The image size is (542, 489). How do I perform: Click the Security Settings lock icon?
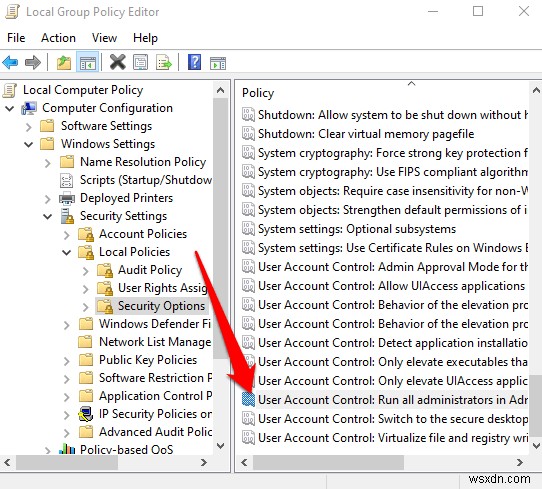click(67, 216)
